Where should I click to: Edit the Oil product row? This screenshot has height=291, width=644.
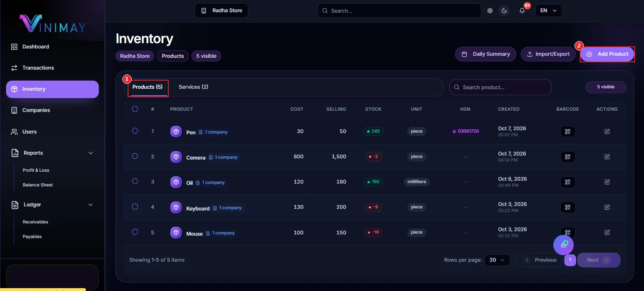pyautogui.click(x=607, y=182)
